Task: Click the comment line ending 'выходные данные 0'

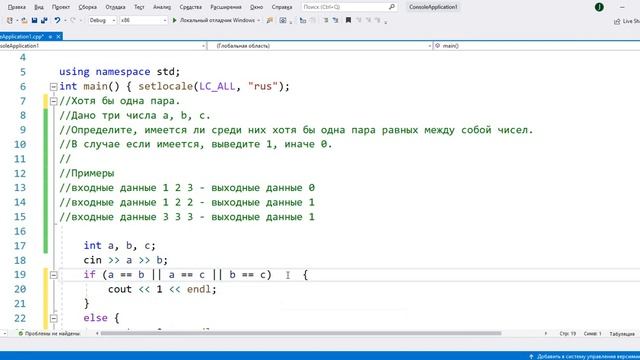Action: click(x=187, y=188)
